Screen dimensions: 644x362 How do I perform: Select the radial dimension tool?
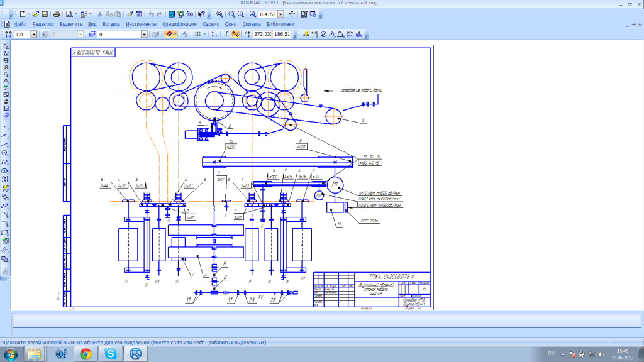[x=332, y=35]
